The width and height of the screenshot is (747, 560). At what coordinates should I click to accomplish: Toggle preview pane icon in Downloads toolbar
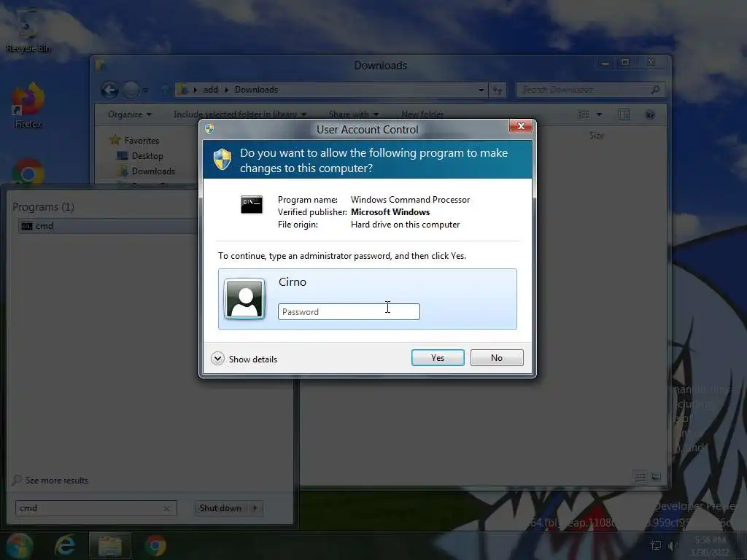click(624, 114)
